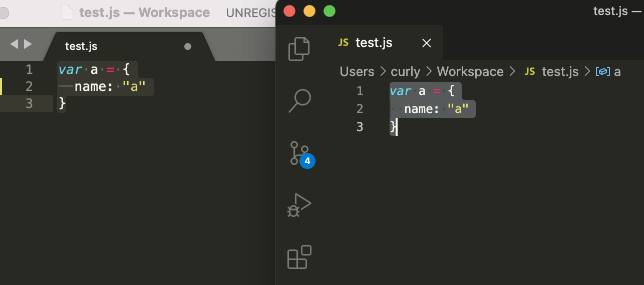Click line number 1 in Sublime Text
Screen dimensions: 644x285
pos(29,69)
